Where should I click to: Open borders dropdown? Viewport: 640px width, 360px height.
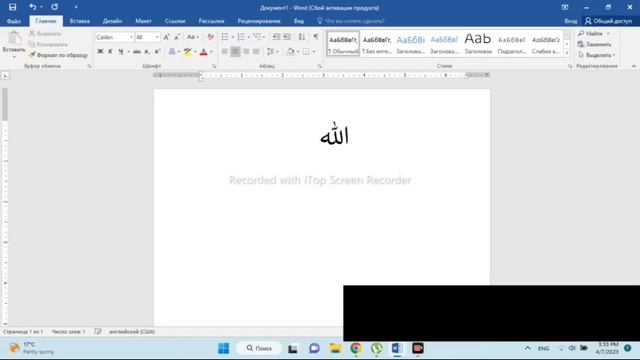pos(313,51)
